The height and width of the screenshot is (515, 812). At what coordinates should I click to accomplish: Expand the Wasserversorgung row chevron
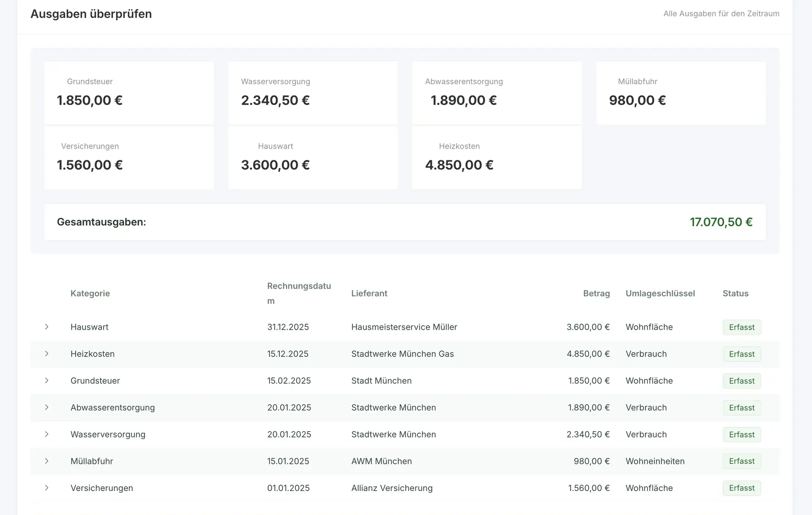click(x=47, y=434)
